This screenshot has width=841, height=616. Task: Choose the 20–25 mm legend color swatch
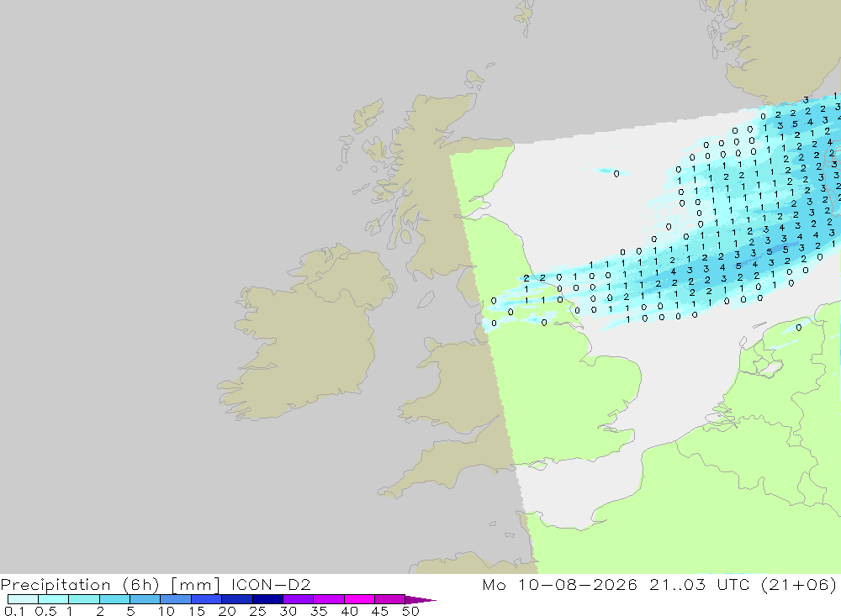coord(237,599)
